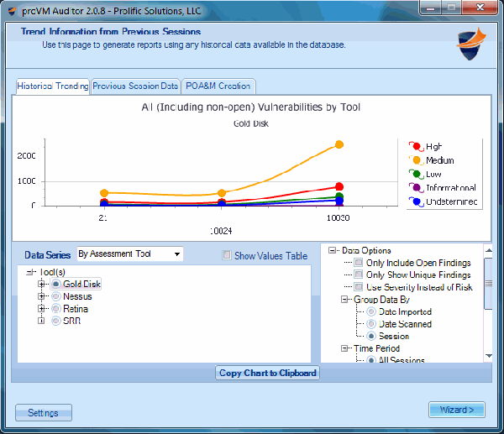Check Only Show Unique Findings
This screenshot has width=504, height=434.
(359, 275)
